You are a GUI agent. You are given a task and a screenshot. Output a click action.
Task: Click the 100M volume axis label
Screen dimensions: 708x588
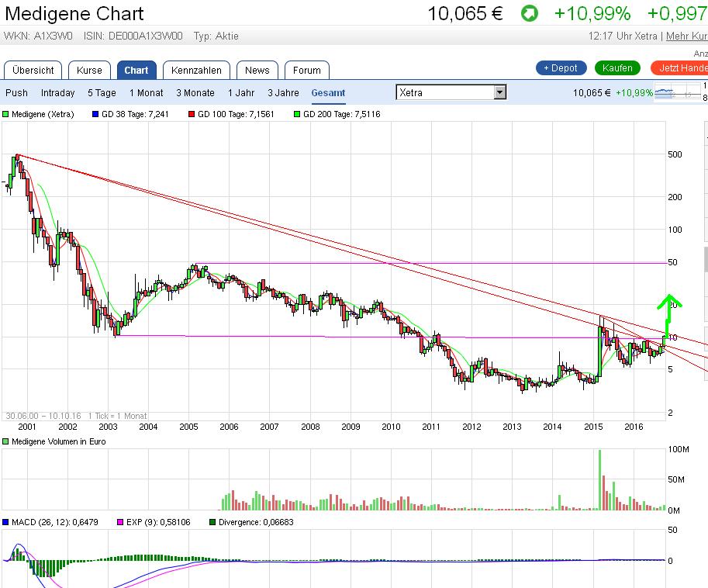point(679,449)
